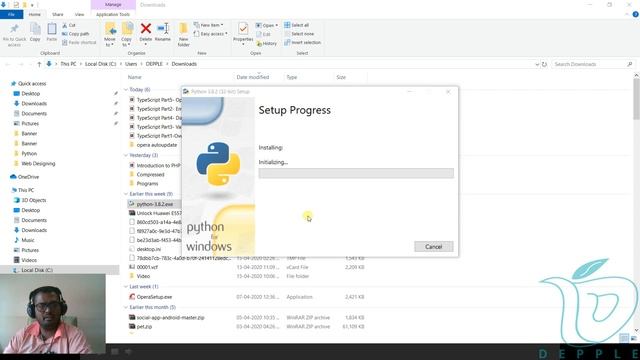Sort by the Date modified column

[x=253, y=77]
